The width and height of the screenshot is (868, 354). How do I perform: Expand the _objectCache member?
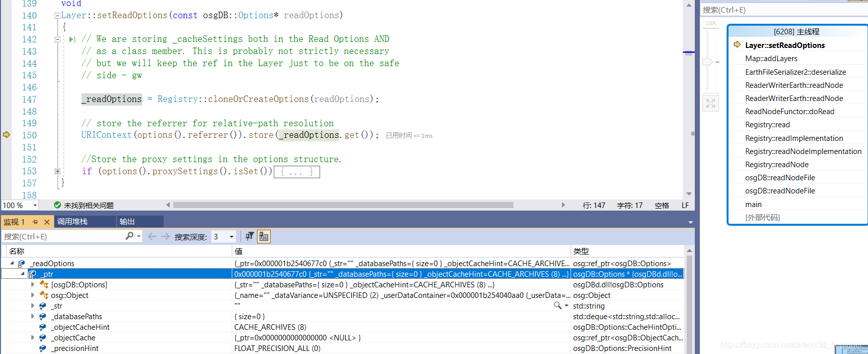click(33, 337)
